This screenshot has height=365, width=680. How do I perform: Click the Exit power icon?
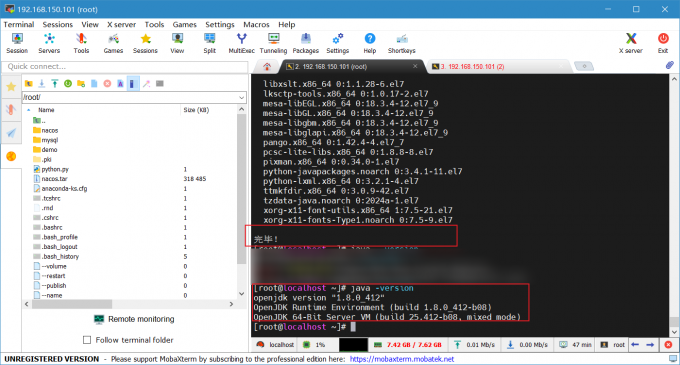point(663,43)
